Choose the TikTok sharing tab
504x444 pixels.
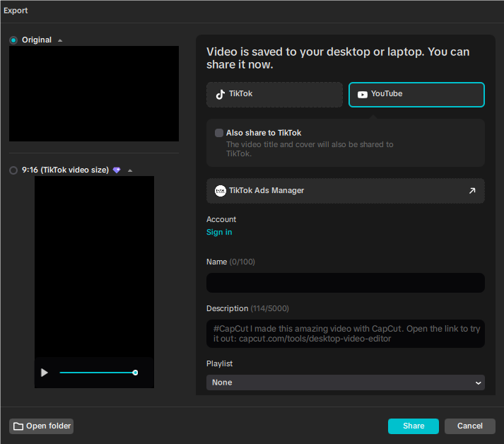coord(274,95)
